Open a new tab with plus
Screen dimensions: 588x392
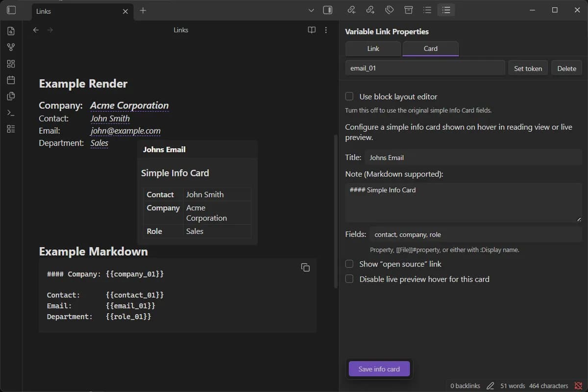tap(143, 10)
